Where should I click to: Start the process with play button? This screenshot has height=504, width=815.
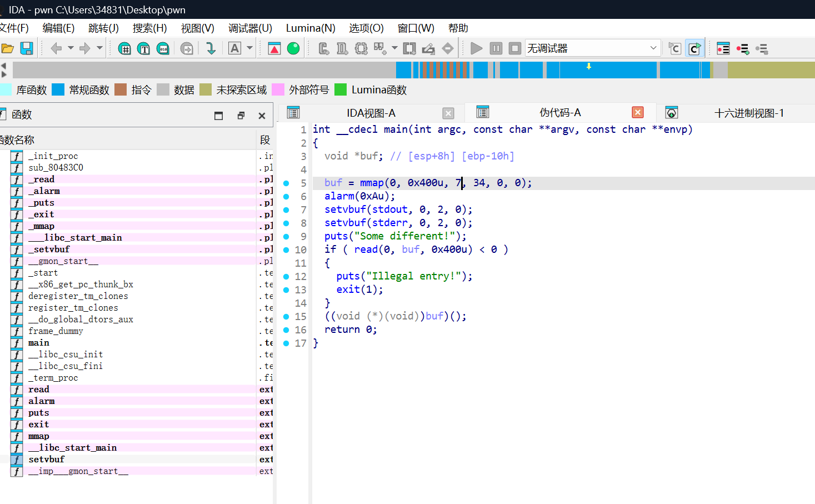[476, 49]
